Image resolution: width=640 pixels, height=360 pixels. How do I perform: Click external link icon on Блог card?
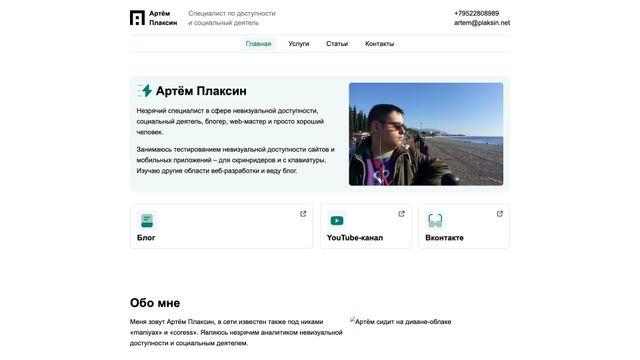[303, 214]
